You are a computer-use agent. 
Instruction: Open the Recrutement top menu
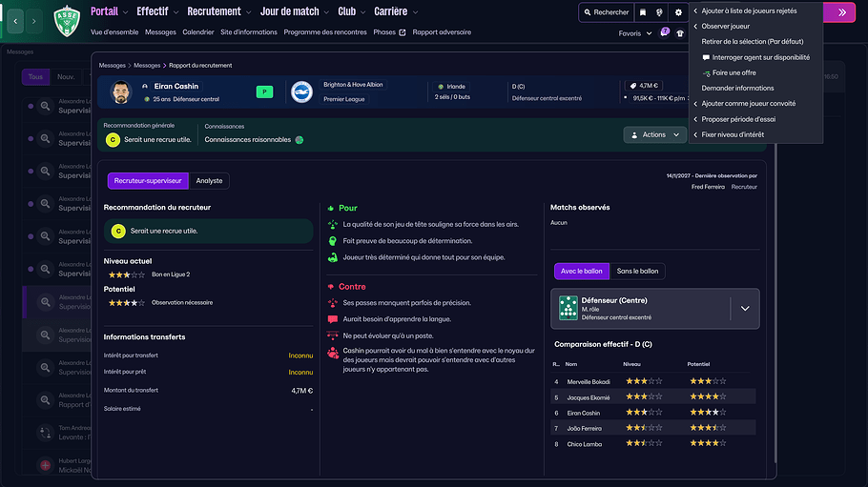point(219,11)
